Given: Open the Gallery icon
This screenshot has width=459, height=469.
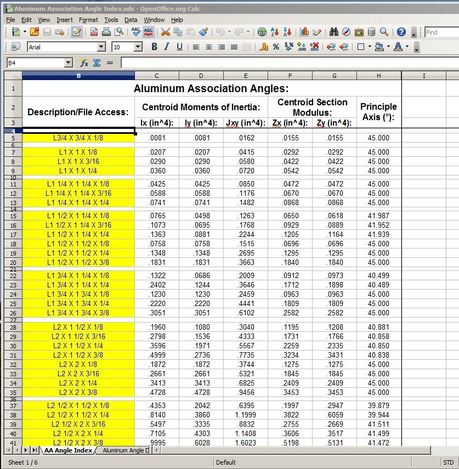Looking at the screenshot, I should (x=359, y=32).
